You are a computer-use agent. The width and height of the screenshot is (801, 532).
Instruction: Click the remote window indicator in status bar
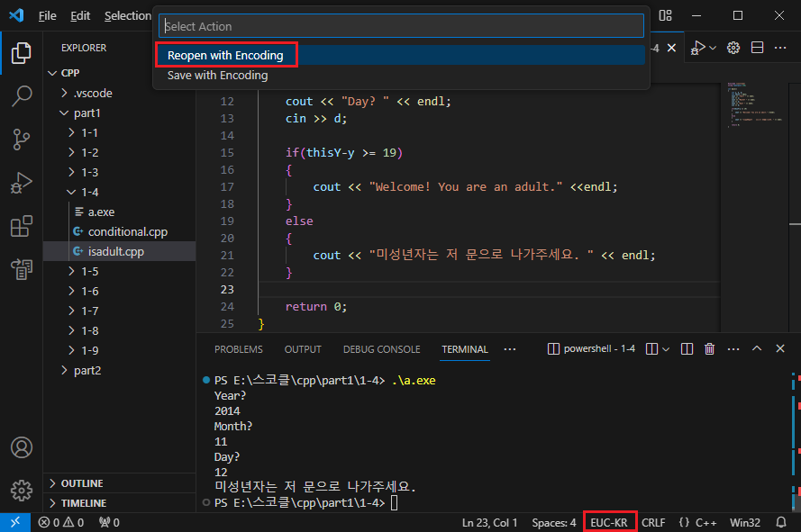point(15,522)
